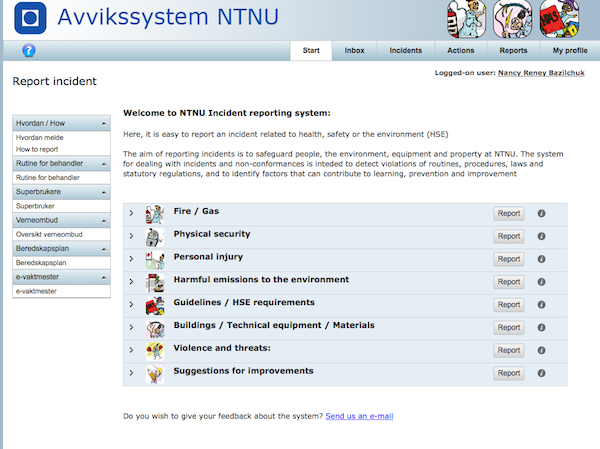Screen dimensions: 600x449
Task: Click the Fire / Gas category icon
Action: pos(155,214)
